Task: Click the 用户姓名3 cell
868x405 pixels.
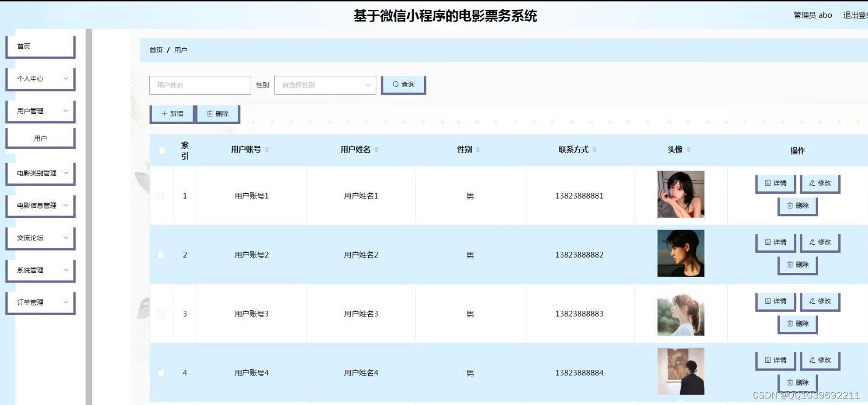Action: [361, 314]
